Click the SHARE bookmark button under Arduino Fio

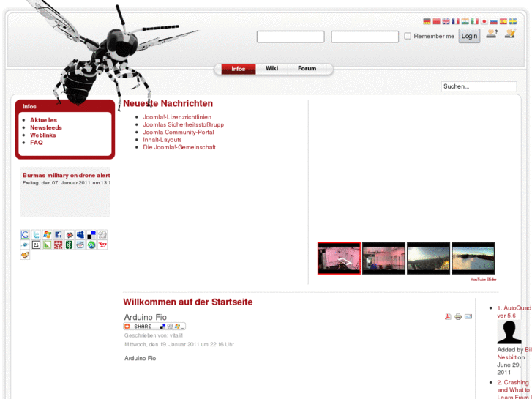pyautogui.click(x=154, y=327)
